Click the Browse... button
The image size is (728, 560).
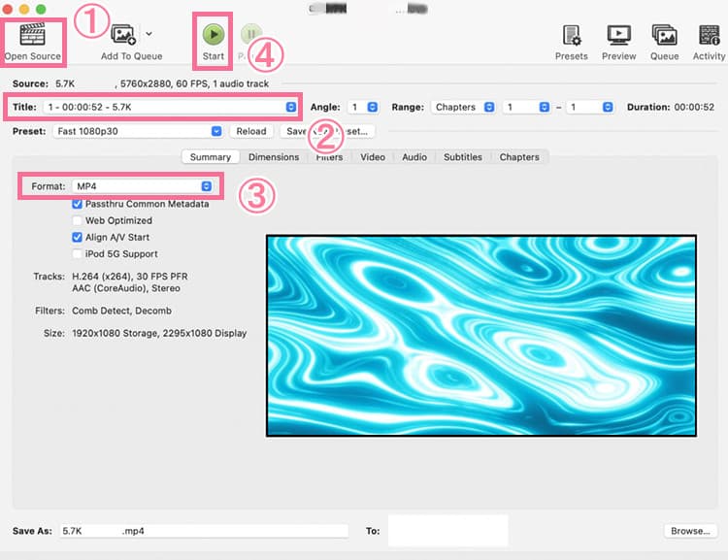[690, 531]
